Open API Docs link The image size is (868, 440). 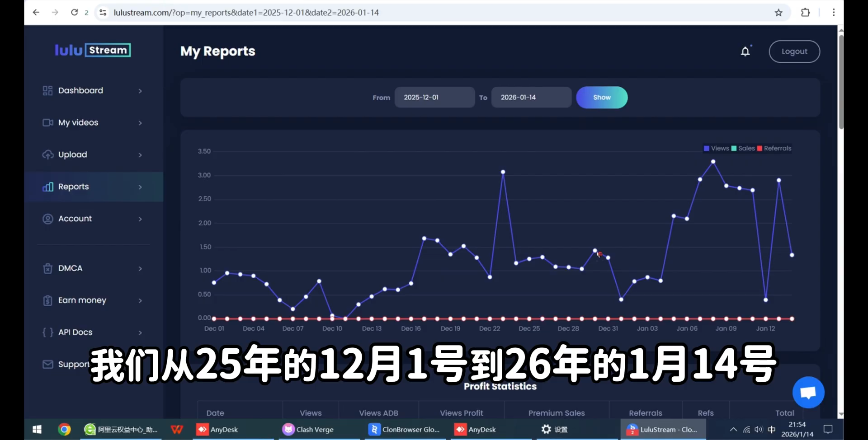(x=94, y=332)
